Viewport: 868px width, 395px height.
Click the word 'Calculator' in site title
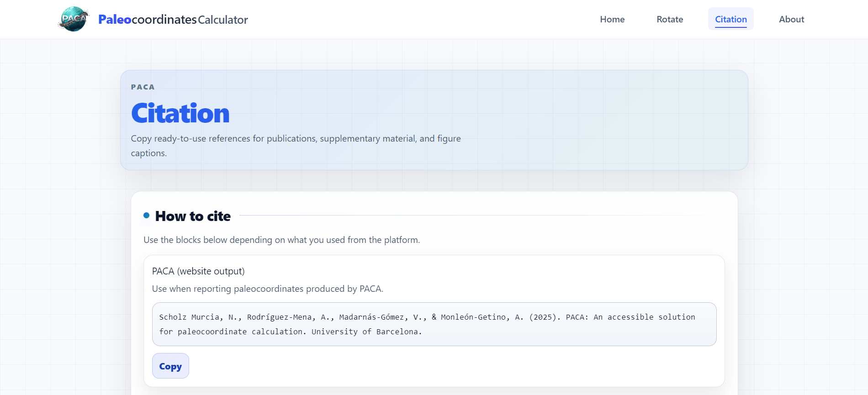[223, 20]
